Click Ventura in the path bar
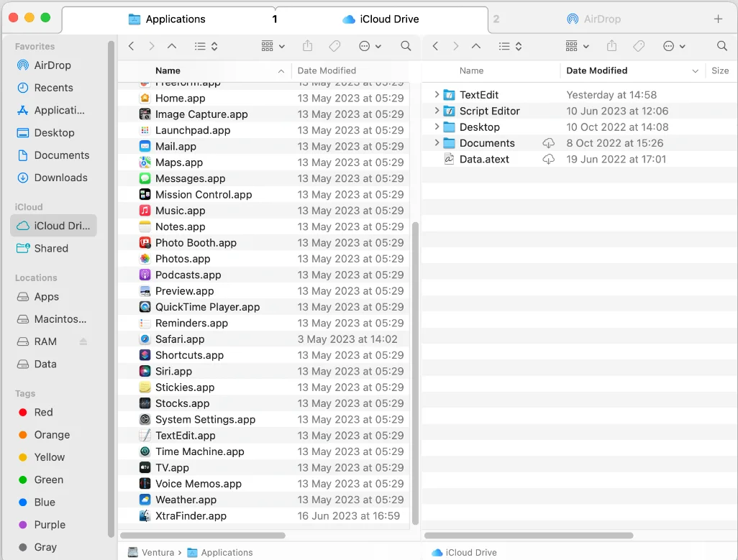738x560 pixels. [157, 552]
